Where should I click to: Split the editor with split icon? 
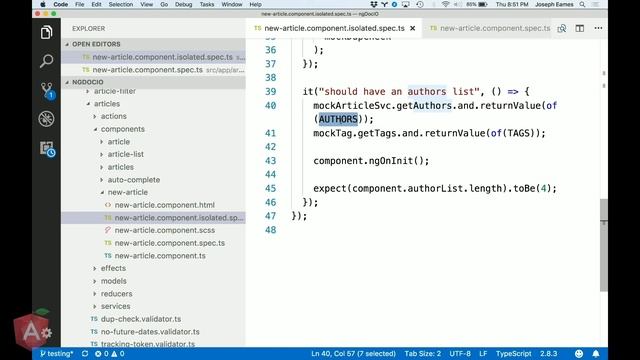click(x=580, y=28)
